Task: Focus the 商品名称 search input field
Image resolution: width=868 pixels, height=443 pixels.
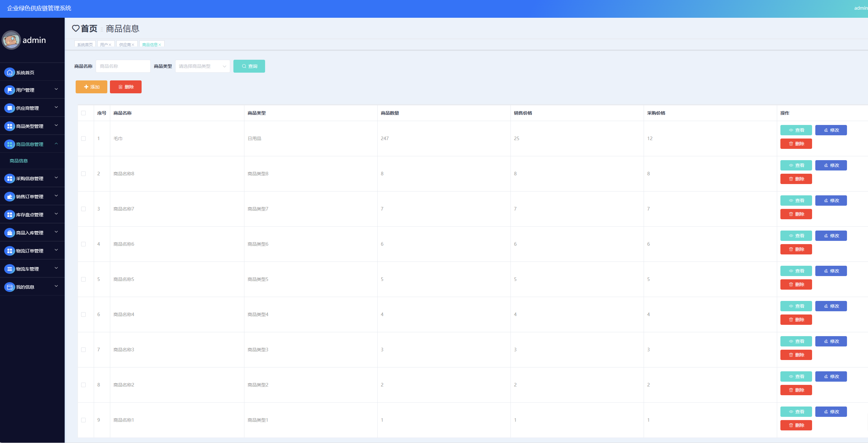Action: pyautogui.click(x=123, y=66)
